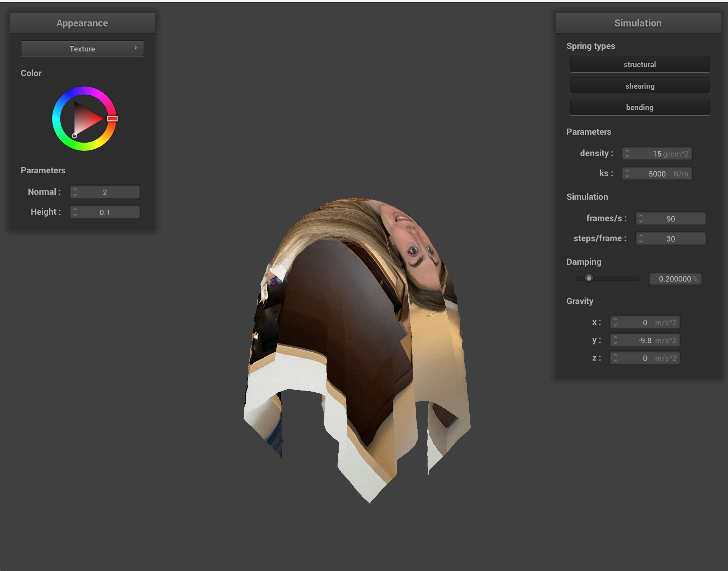
Task: Click the steps/frame stepper arrows
Action: point(641,239)
